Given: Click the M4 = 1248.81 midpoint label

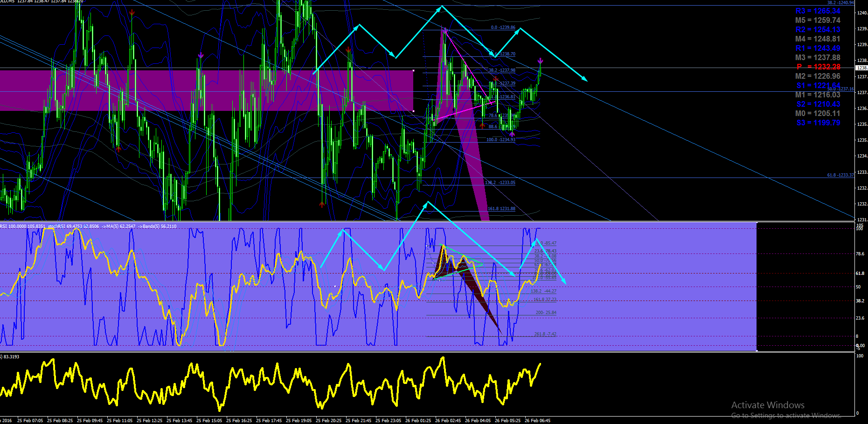Looking at the screenshot, I should (x=818, y=39).
